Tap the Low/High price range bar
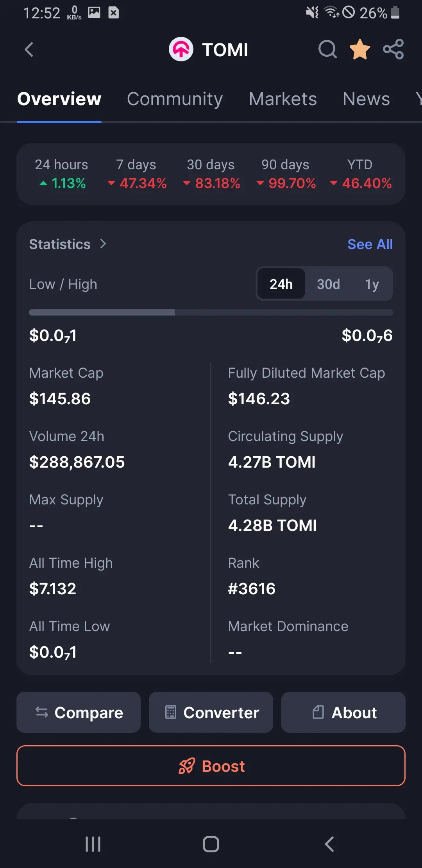 (211, 312)
